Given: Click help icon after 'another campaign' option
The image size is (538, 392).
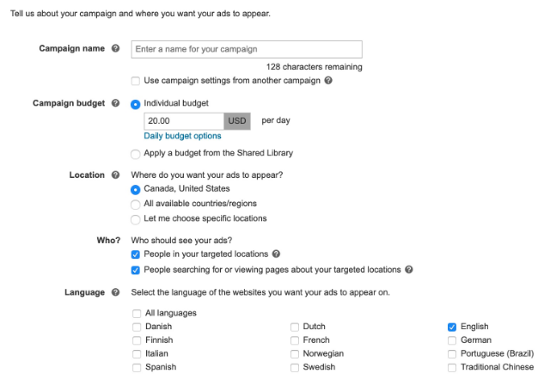Looking at the screenshot, I should pos(328,80).
